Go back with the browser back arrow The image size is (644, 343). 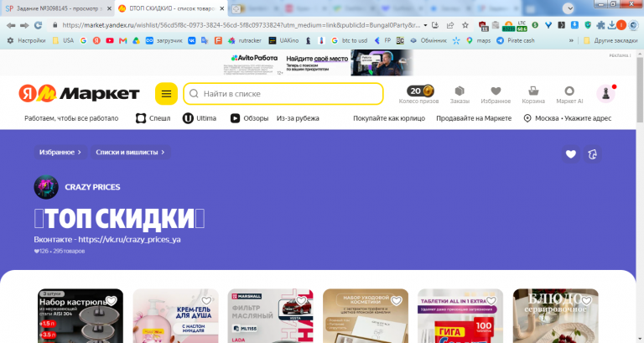point(11,25)
